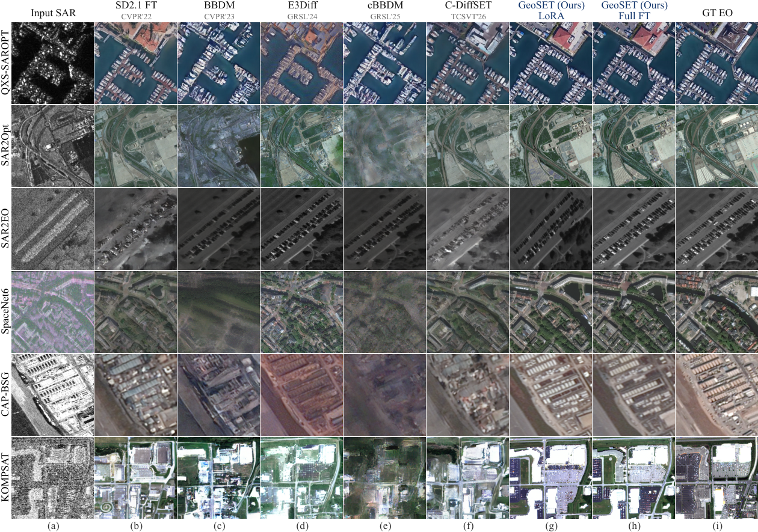Select the "GeoSET (Ours) Full FT" header
The image size is (758, 532).
[x=633, y=11]
